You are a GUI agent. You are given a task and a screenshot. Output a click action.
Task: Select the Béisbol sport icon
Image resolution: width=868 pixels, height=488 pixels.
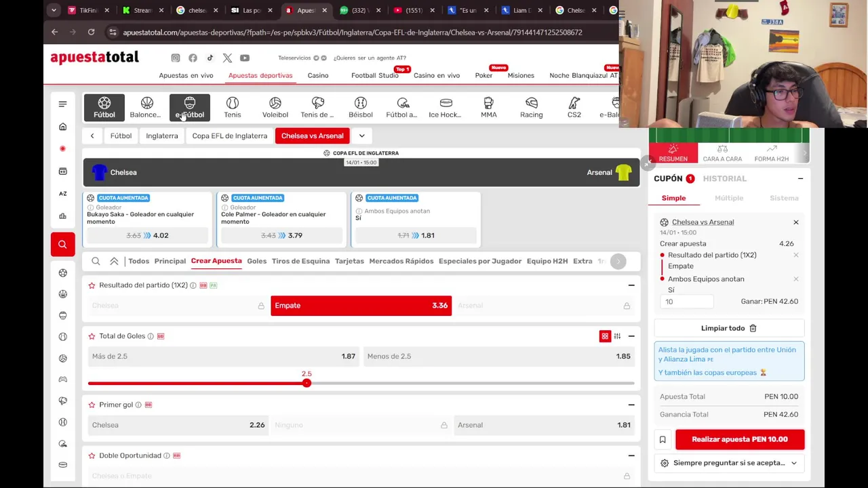pyautogui.click(x=361, y=107)
